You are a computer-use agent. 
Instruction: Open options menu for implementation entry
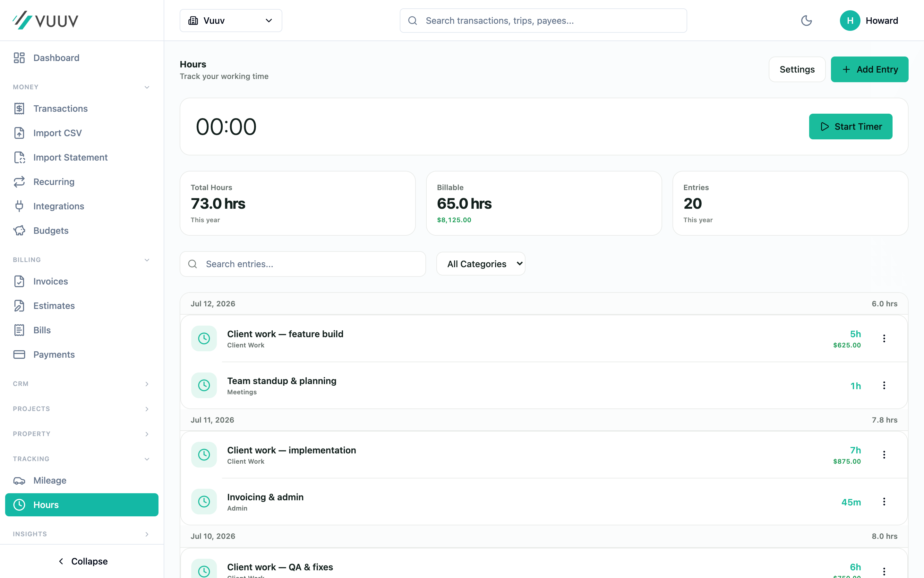884,454
